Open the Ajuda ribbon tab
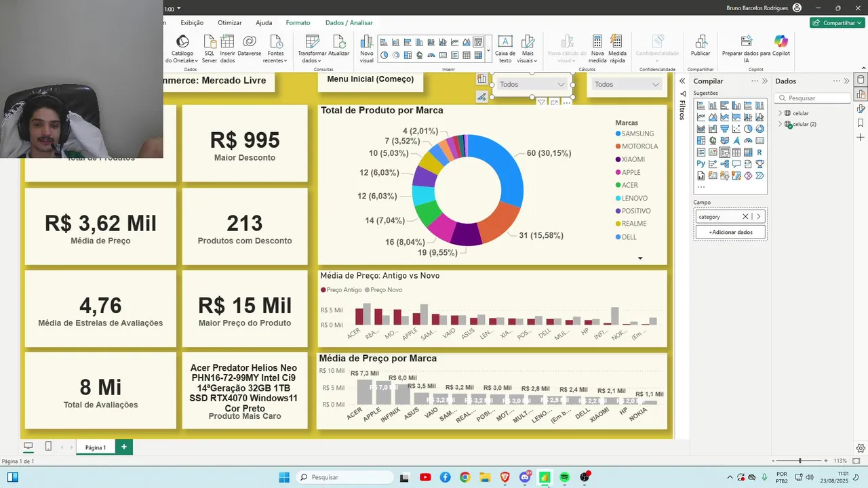 [264, 23]
